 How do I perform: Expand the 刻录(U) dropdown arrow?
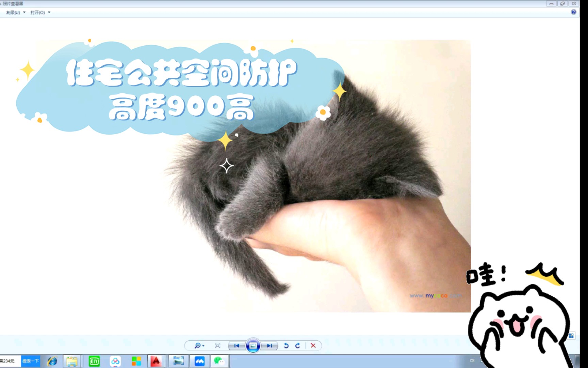click(x=24, y=12)
